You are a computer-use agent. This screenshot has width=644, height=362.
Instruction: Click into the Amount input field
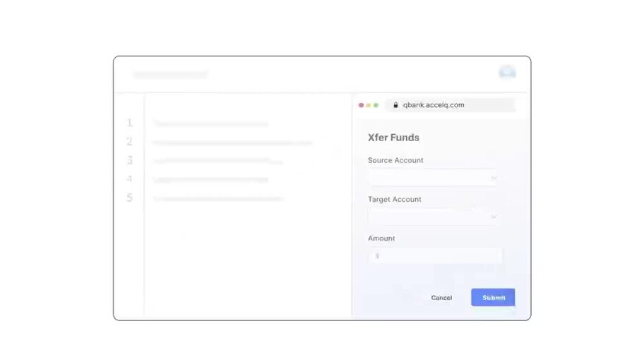(x=436, y=255)
